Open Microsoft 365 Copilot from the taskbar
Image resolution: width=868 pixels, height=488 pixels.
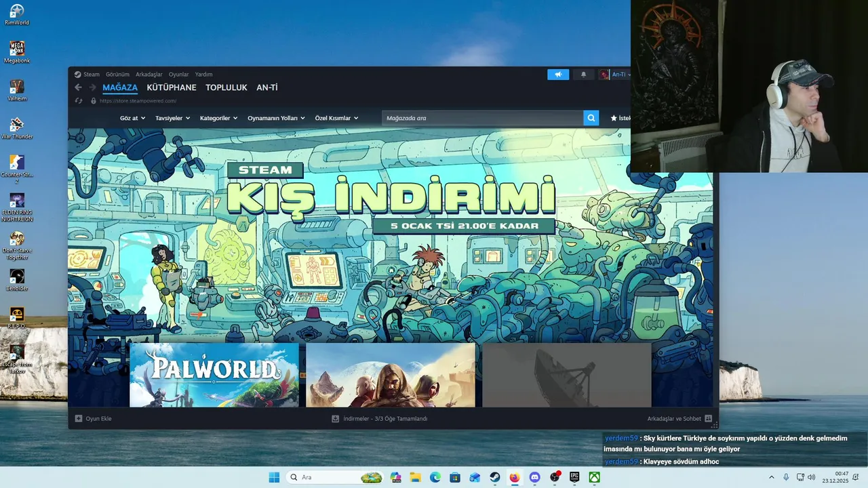pyautogui.click(x=395, y=477)
